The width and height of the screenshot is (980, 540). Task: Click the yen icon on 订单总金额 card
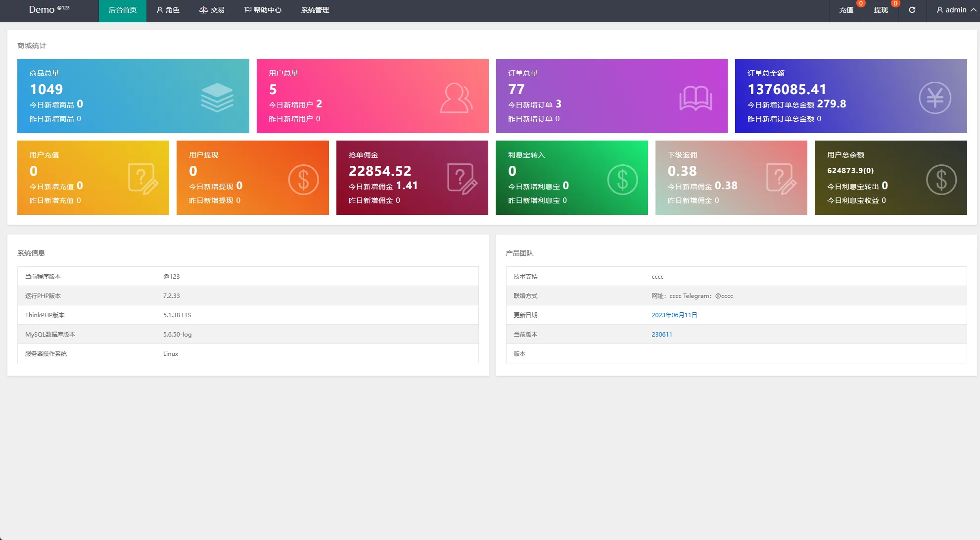(x=934, y=98)
